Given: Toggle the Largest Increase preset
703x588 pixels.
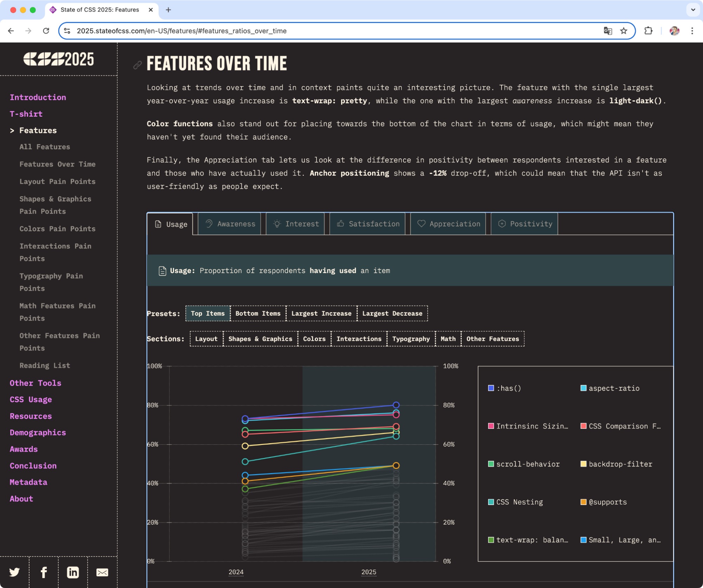Looking at the screenshot, I should point(321,313).
